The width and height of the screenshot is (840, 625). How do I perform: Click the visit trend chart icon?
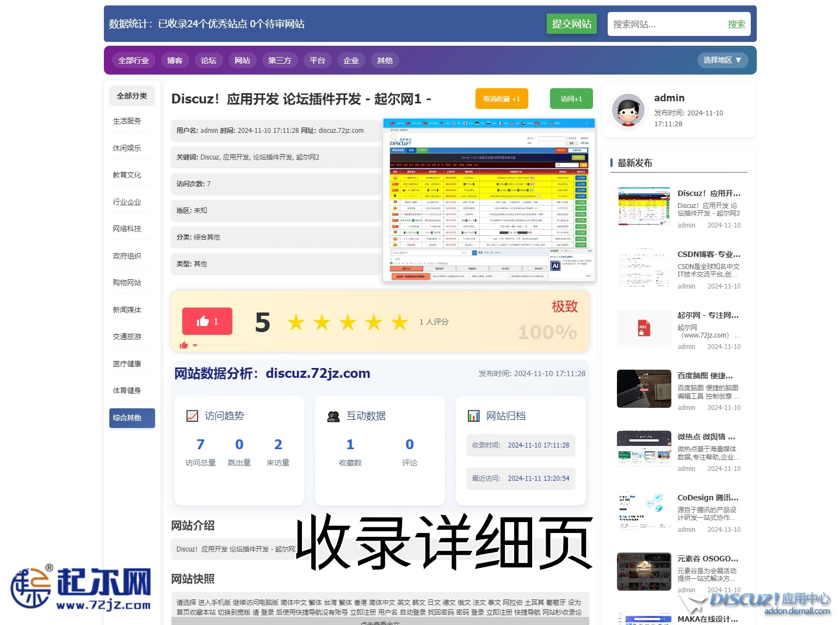pyautogui.click(x=192, y=416)
